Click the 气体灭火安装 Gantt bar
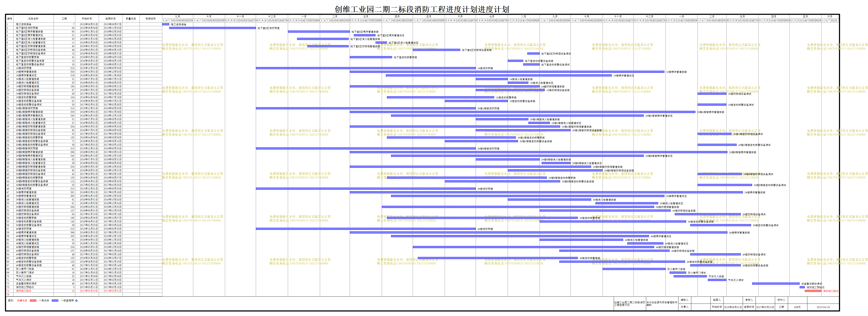868x316 pixels. pyautogui.click(x=690, y=276)
